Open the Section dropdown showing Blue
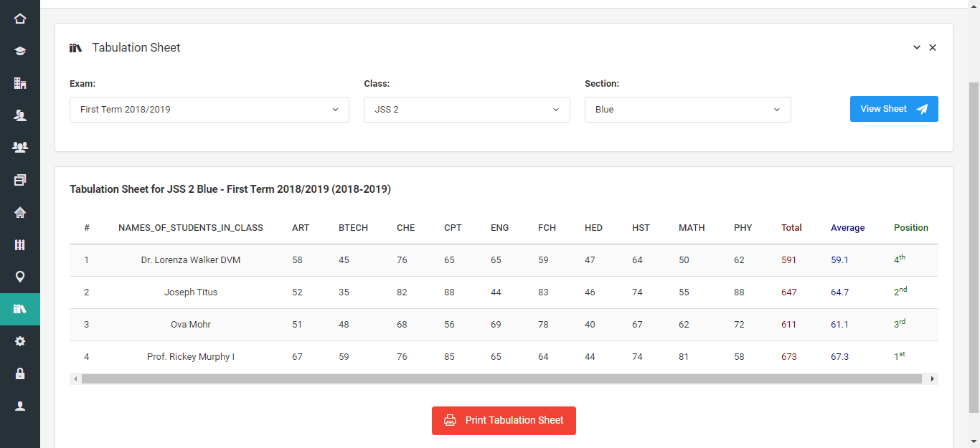The width and height of the screenshot is (980, 448). [x=688, y=110]
